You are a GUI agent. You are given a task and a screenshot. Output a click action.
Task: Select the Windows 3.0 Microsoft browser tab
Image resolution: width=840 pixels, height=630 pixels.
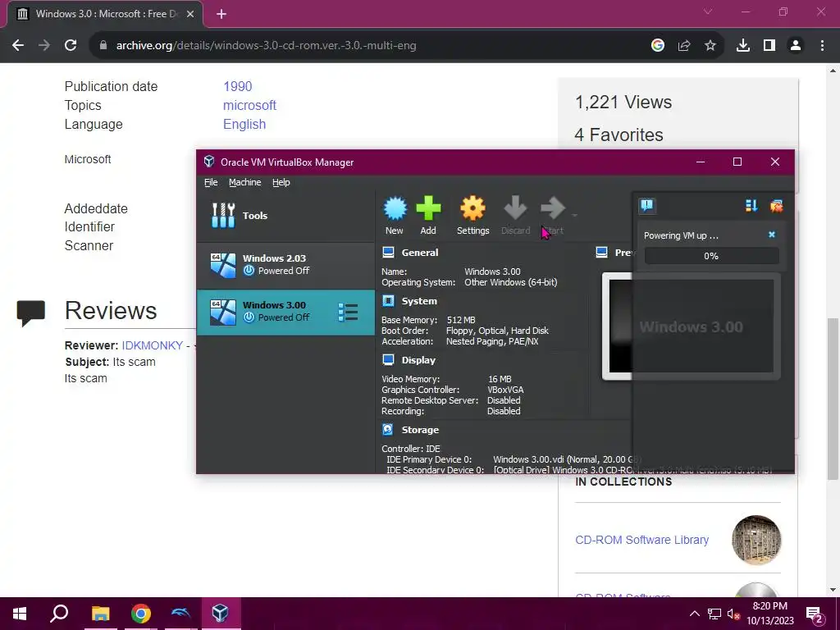(x=104, y=14)
